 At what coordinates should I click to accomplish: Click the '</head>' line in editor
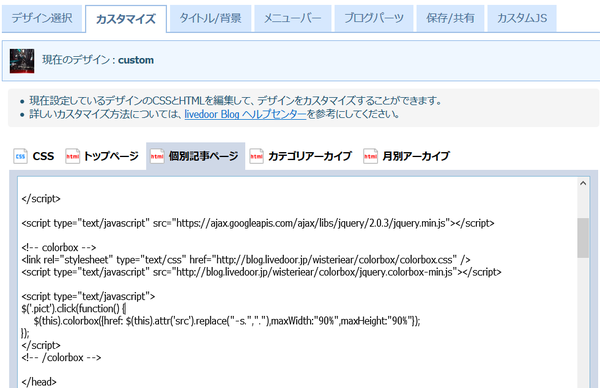(39, 382)
